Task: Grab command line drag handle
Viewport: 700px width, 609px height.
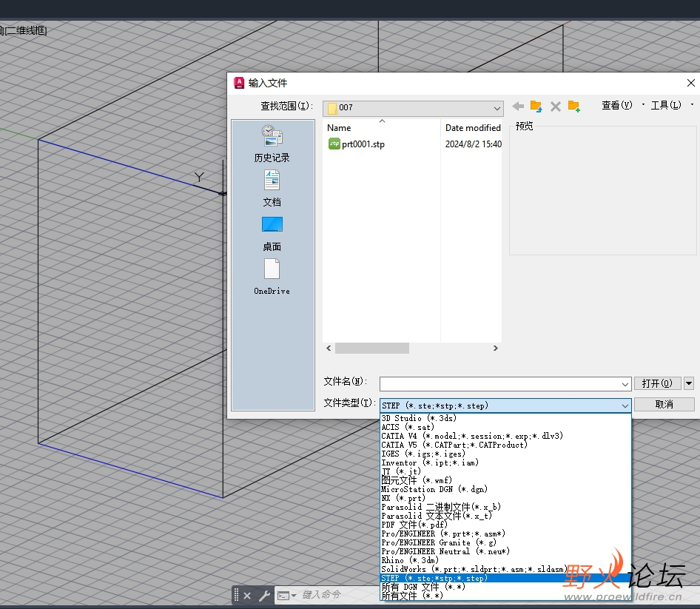Action: (x=237, y=595)
